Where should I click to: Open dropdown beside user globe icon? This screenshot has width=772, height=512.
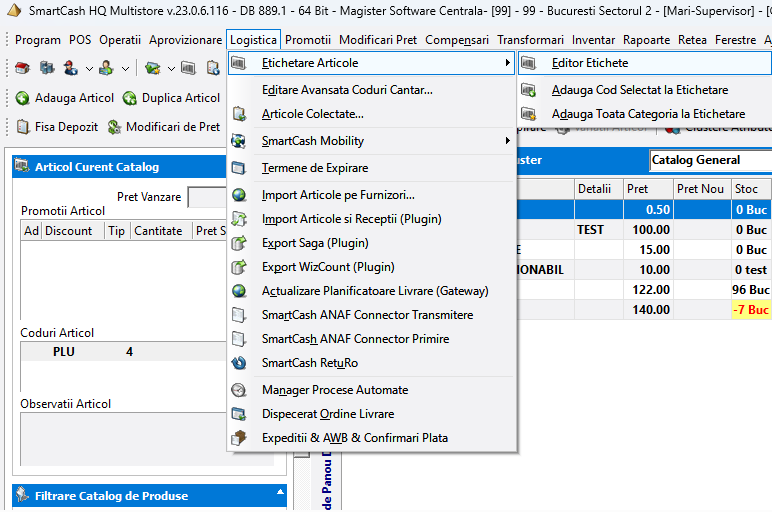pyautogui.click(x=89, y=68)
